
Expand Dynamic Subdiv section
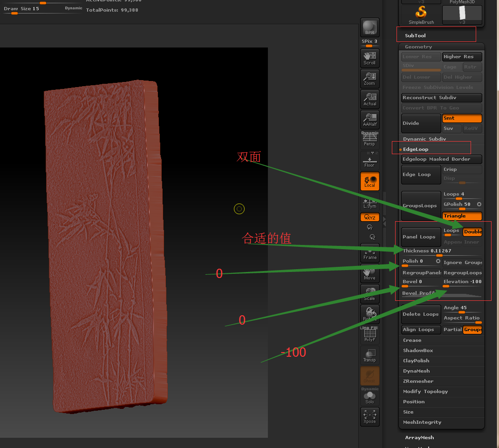click(x=424, y=139)
